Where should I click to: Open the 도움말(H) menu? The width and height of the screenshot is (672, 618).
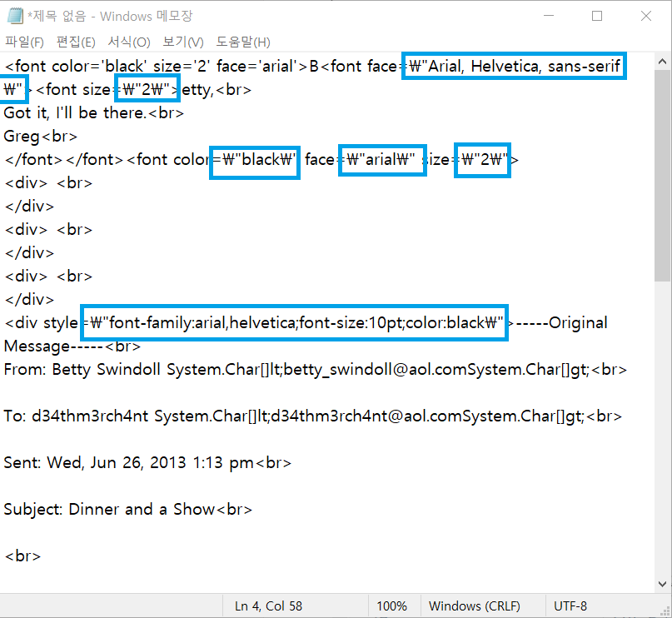click(243, 42)
